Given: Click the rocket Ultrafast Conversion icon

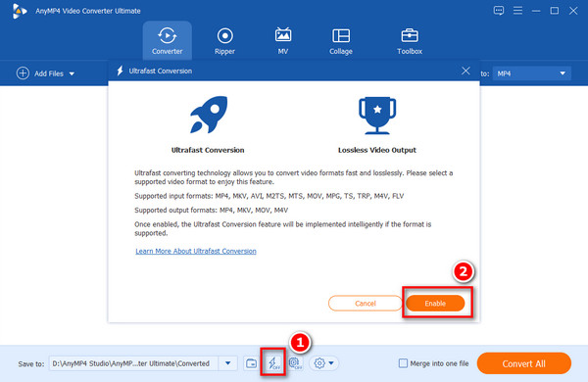Looking at the screenshot, I should click(x=209, y=115).
